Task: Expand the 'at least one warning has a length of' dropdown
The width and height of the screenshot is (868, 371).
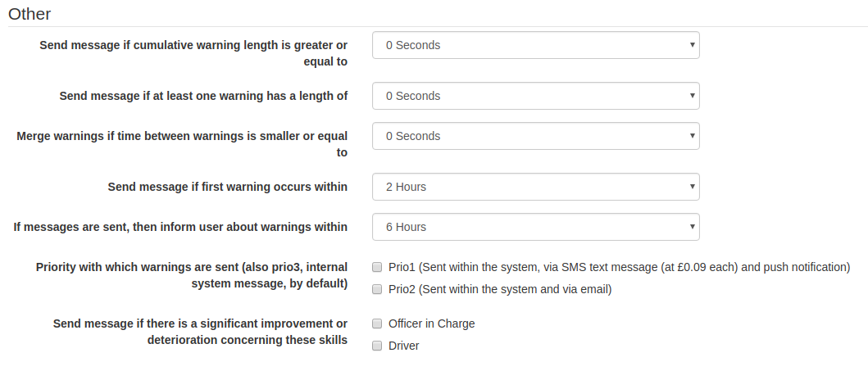Action: tap(535, 96)
